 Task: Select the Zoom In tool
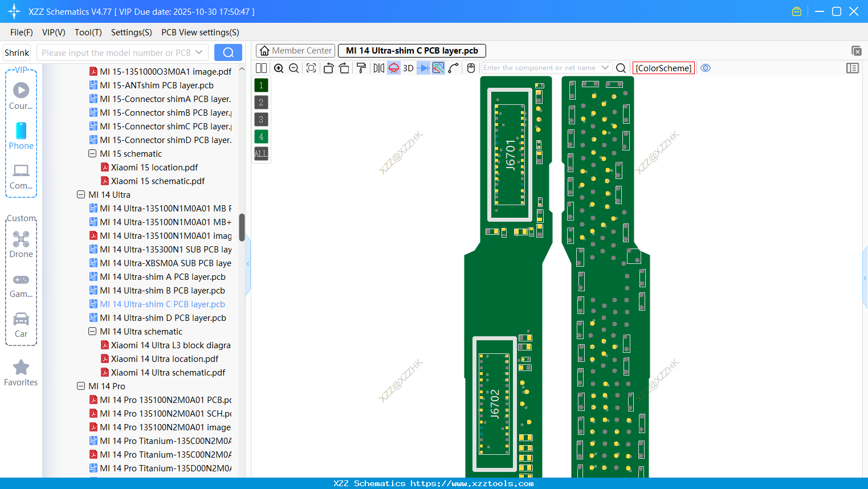pos(279,68)
